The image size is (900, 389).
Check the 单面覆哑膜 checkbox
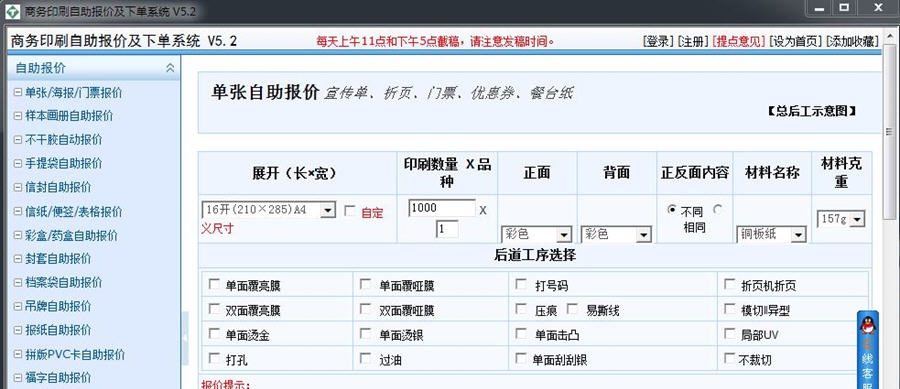click(365, 284)
